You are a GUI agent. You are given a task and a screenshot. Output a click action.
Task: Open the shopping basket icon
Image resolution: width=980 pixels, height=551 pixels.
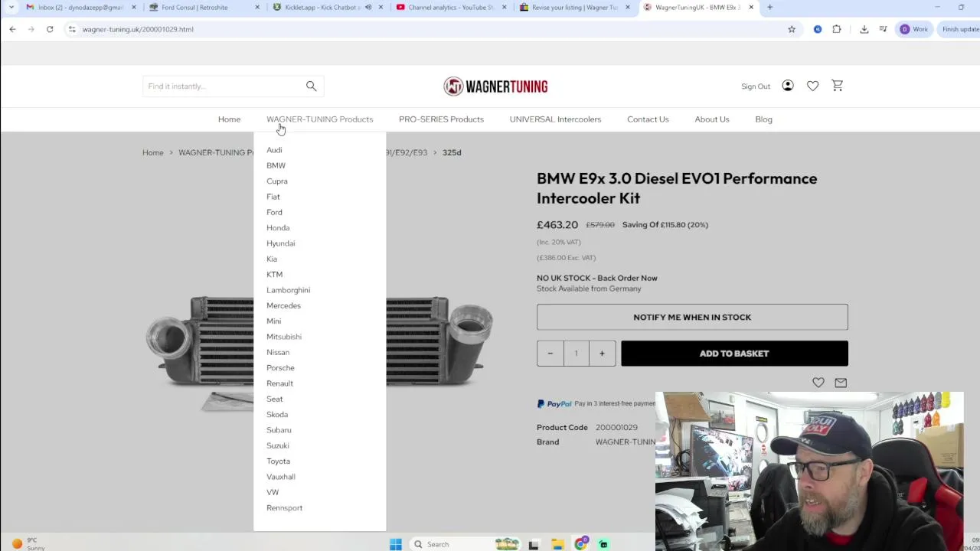[x=837, y=86]
